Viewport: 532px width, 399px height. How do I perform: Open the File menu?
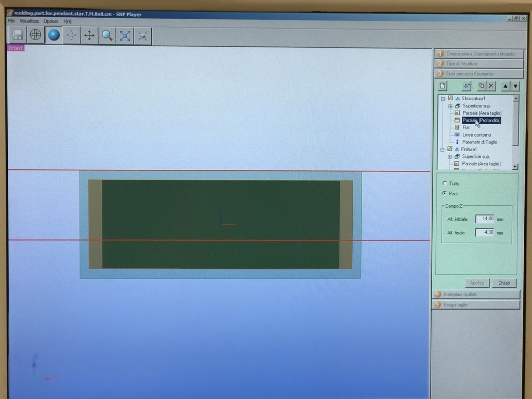coord(11,21)
